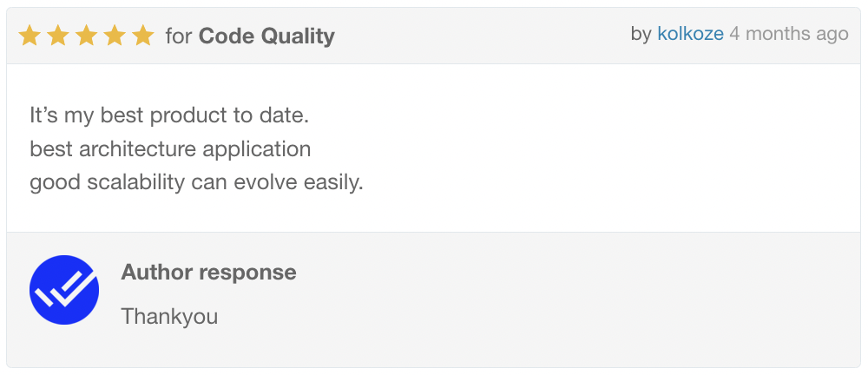Click the fourth gold rating star

pyautogui.click(x=115, y=36)
